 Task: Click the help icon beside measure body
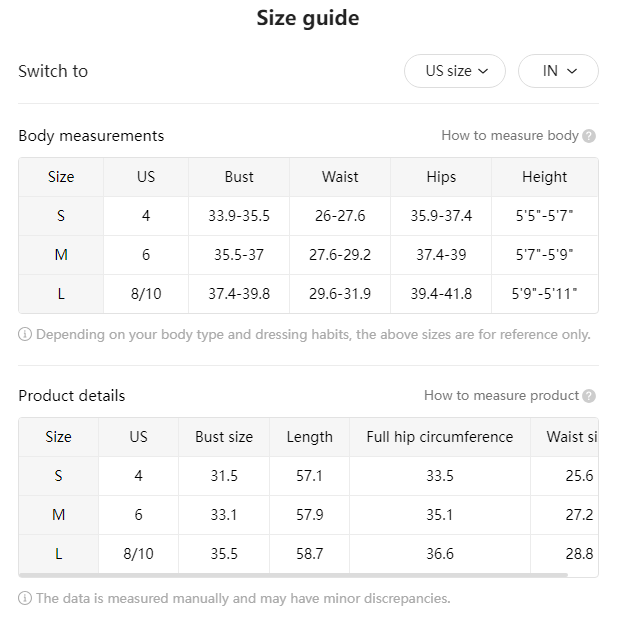(x=589, y=136)
